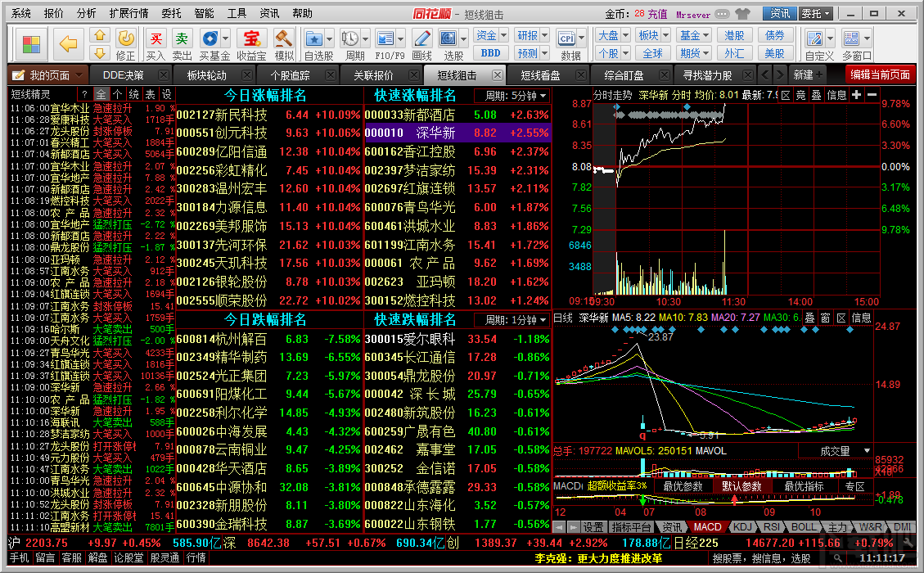Click the colorful home grid icon
The height and width of the screenshot is (573, 924).
(30, 43)
